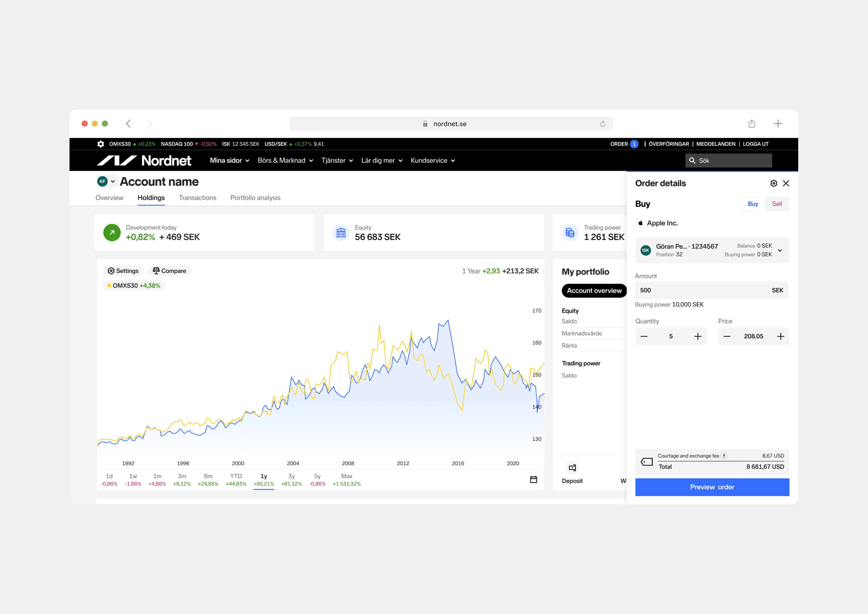Select the 3y chart time range

click(x=291, y=479)
